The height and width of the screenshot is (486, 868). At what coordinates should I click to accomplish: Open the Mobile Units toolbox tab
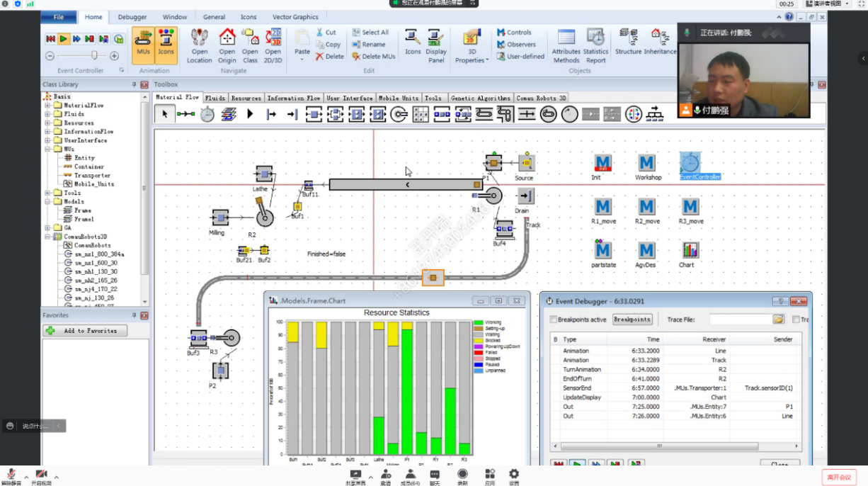coord(398,98)
